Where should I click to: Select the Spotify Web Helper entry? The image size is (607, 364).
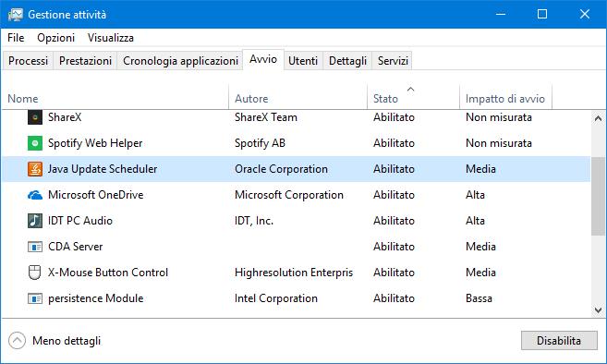click(95, 143)
